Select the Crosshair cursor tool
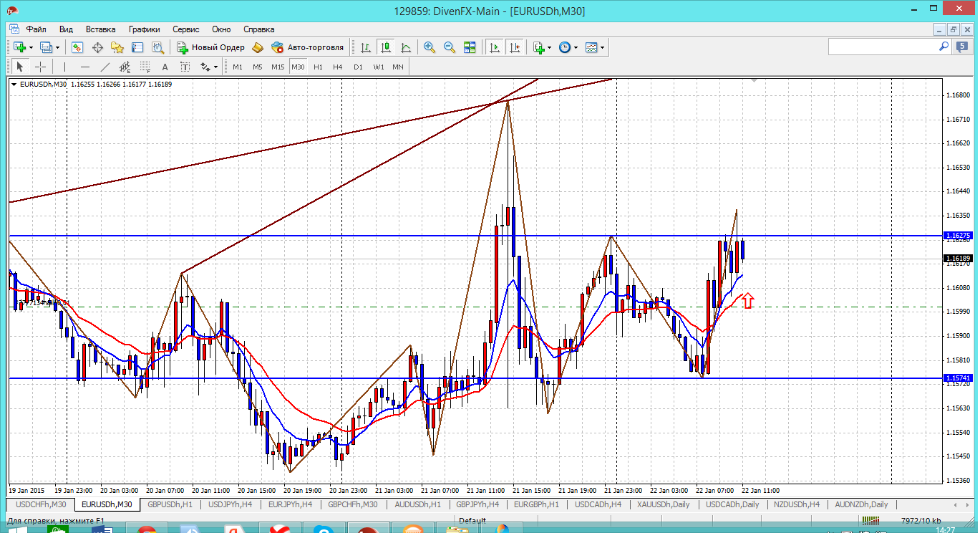Image resolution: width=980 pixels, height=533 pixels. (x=41, y=67)
